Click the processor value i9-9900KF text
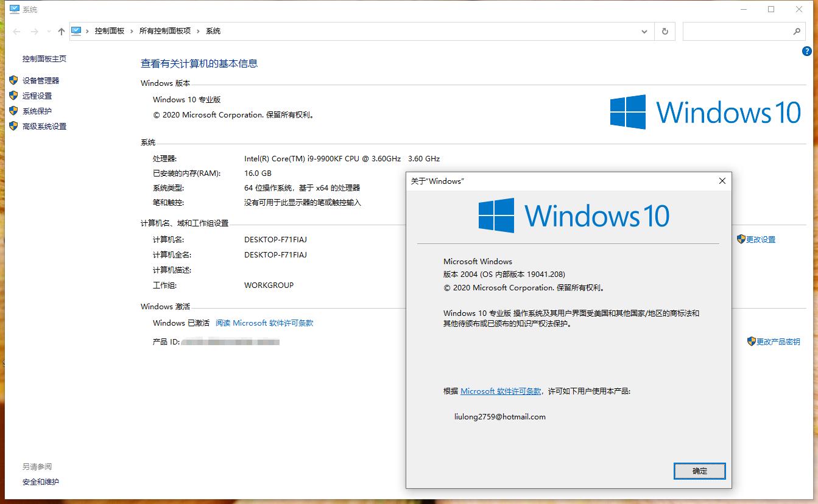This screenshot has height=504, width=818. [342, 159]
